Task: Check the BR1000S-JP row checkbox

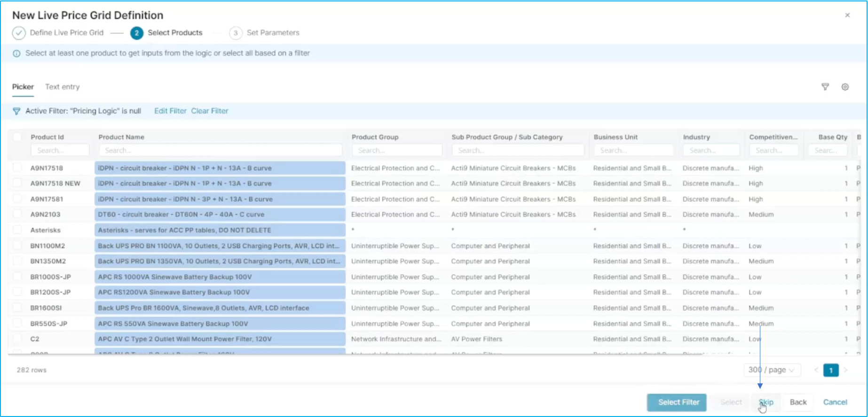Action: (17, 276)
